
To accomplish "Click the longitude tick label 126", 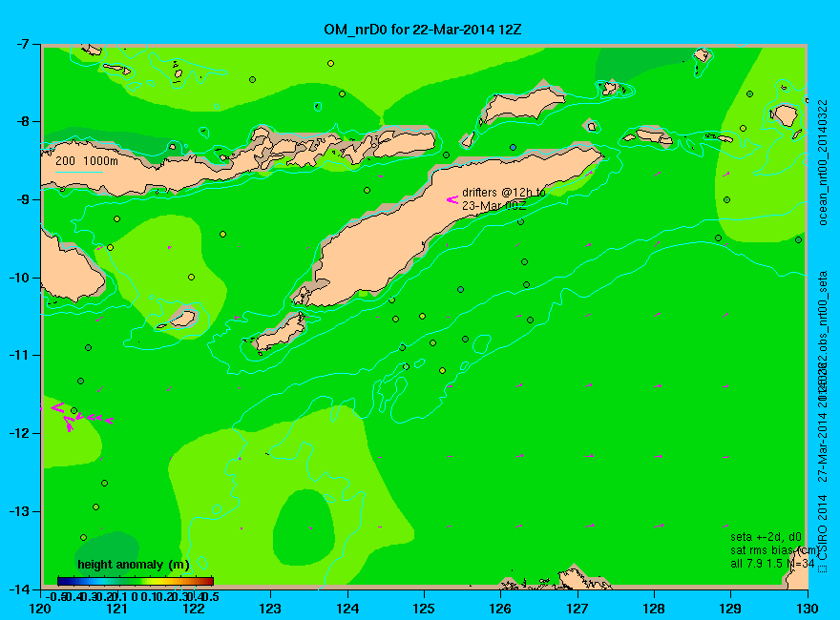I will click(x=501, y=609).
